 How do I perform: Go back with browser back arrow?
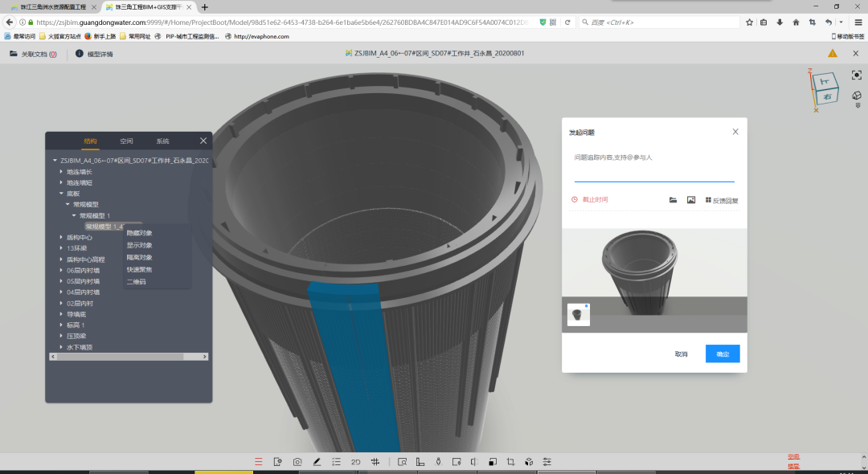tap(9, 22)
